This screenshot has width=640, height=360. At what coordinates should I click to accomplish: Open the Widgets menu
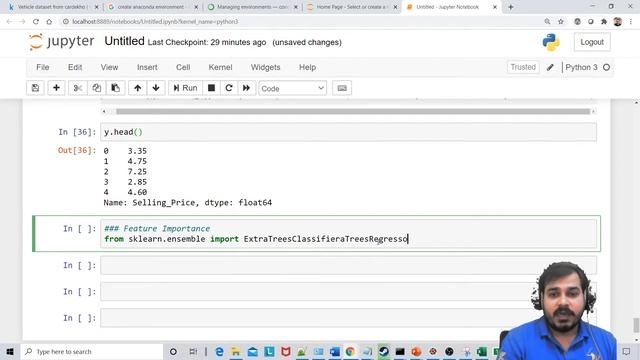point(265,67)
